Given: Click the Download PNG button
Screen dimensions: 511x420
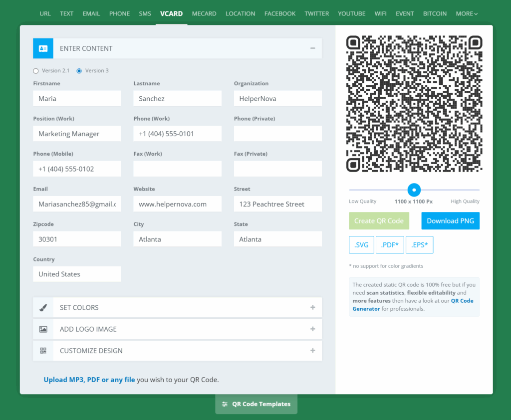Looking at the screenshot, I should 450,221.
